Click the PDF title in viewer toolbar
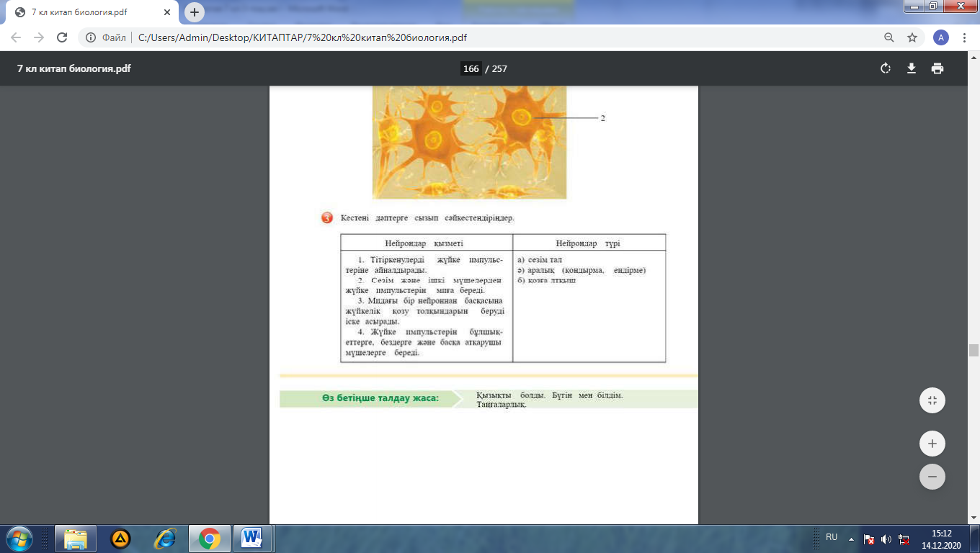The image size is (980, 553). tap(73, 68)
